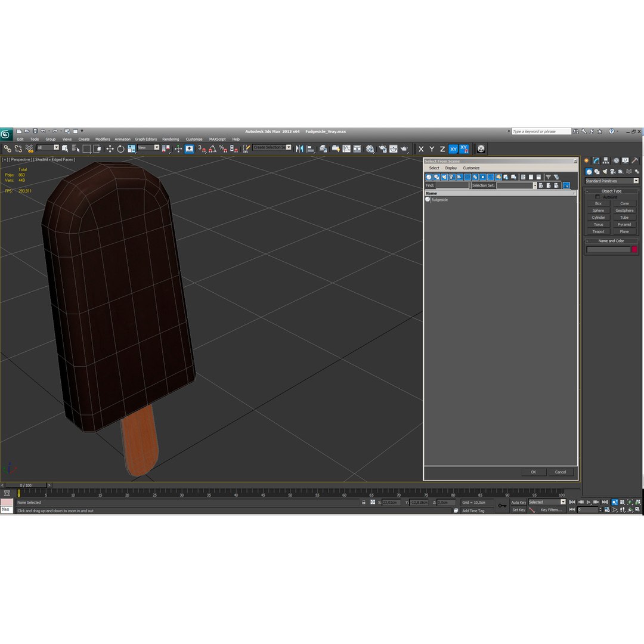Click the Render Production teapot icon

point(404,148)
